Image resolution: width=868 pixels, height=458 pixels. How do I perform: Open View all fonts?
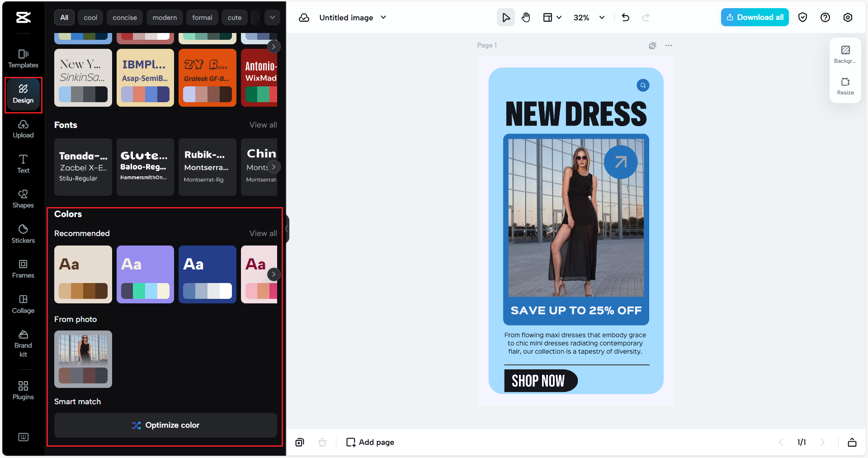[263, 125]
